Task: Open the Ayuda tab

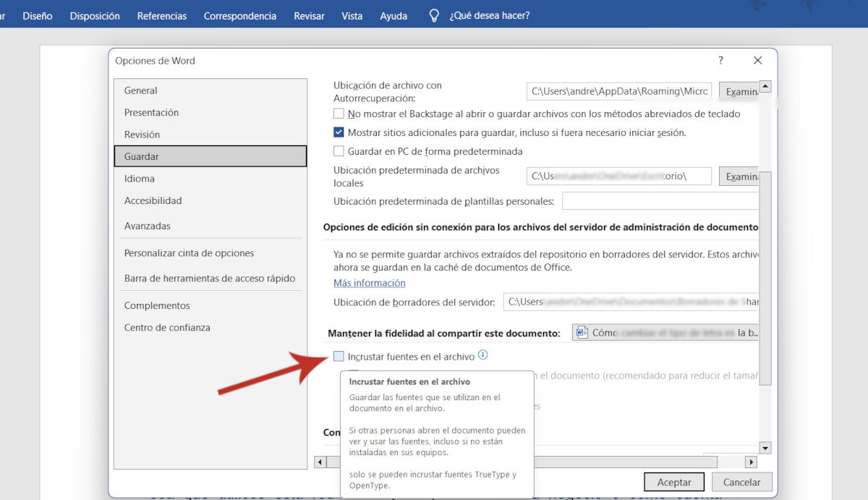Action: [393, 15]
